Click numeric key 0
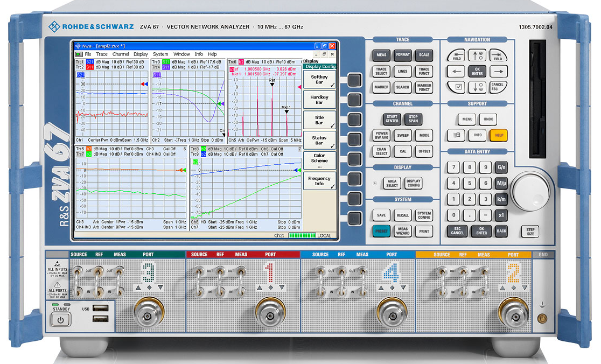 click(x=453, y=215)
